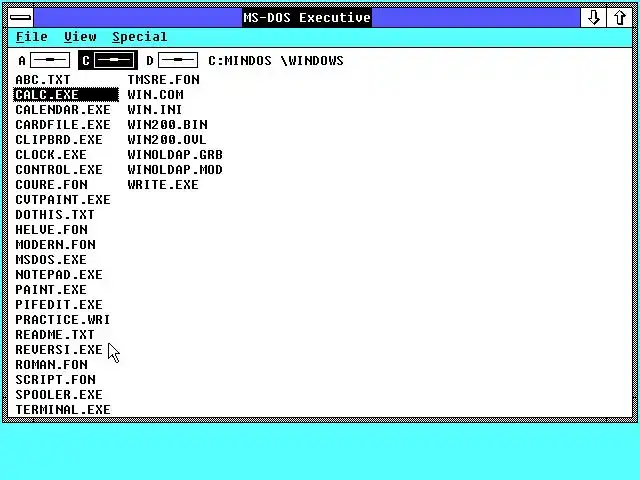Viewport: 640px width, 480px height.
Task: Select WINOLDAP.GRB file
Action: click(x=175, y=155)
